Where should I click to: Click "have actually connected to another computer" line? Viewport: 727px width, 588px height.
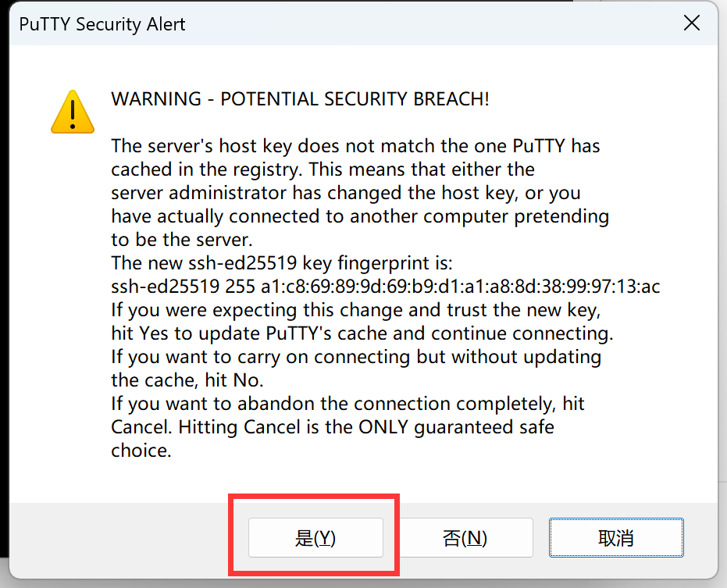(x=360, y=216)
